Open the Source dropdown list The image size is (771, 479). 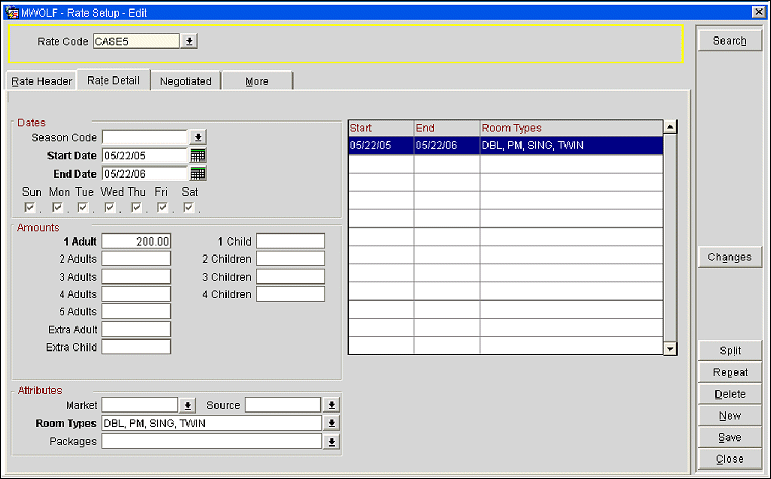pyautogui.click(x=332, y=405)
